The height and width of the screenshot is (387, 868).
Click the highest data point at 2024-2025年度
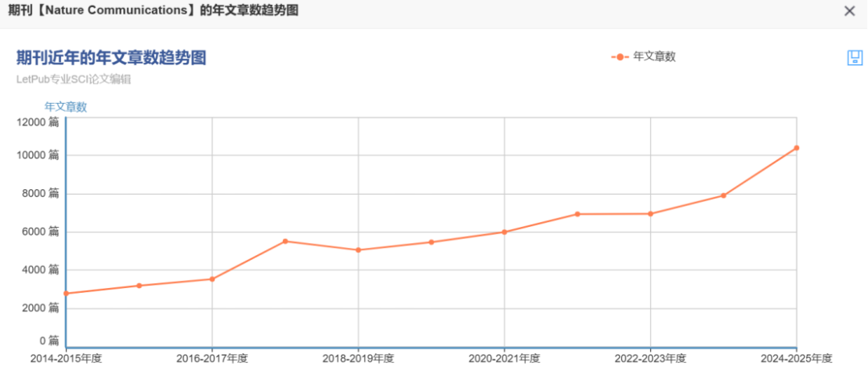796,148
